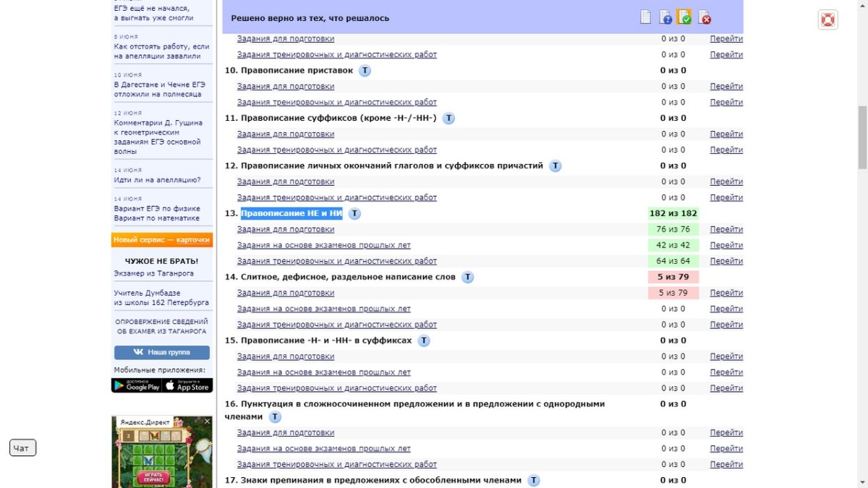Select the document icon with green checkmark
The image size is (868, 488).
point(684,17)
